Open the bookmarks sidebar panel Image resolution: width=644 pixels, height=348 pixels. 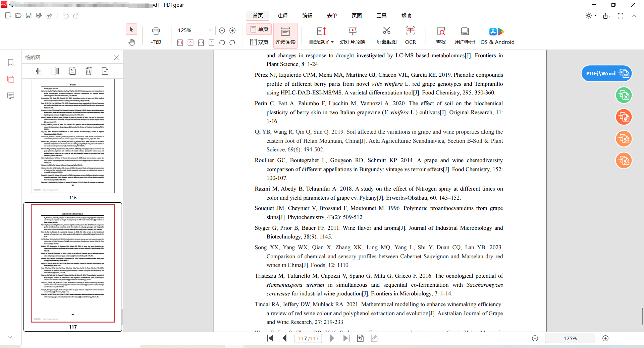coord(11,62)
